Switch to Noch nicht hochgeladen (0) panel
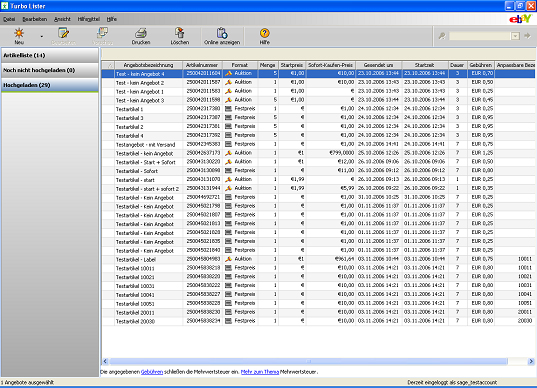The image size is (537, 388). (x=50, y=70)
